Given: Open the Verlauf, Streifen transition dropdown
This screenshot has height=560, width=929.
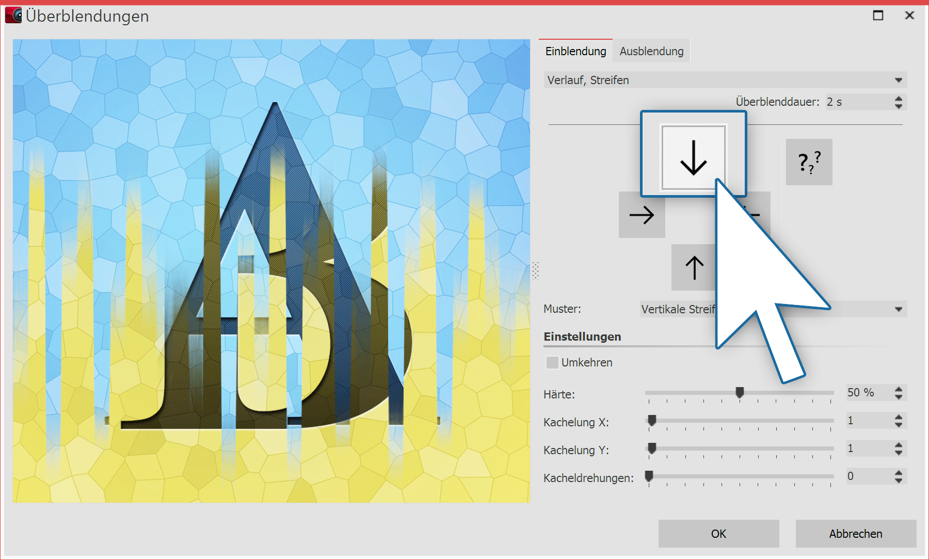Looking at the screenshot, I should click(725, 80).
